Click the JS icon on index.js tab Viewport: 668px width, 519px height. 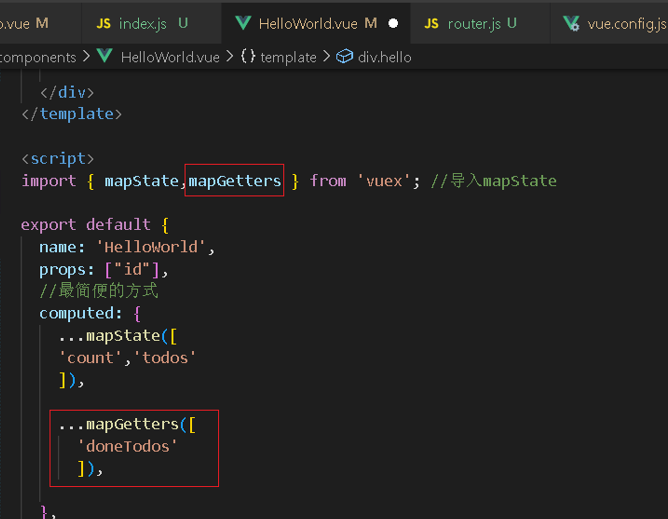coord(103,23)
